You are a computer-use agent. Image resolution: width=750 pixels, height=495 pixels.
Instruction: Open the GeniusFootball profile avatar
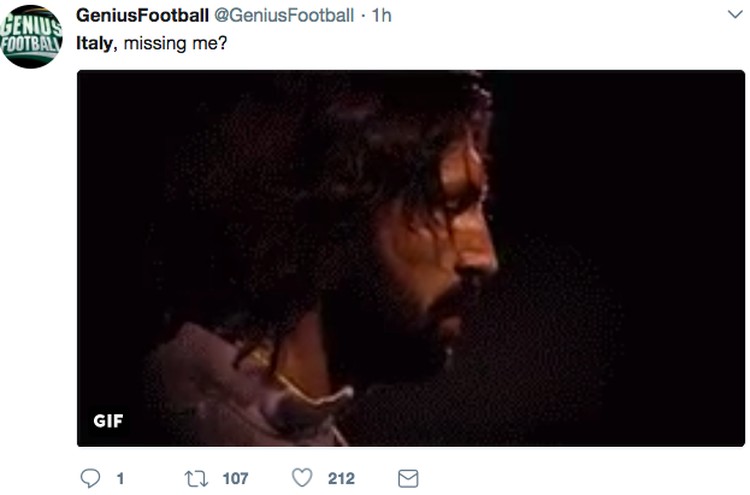pyautogui.click(x=32, y=37)
